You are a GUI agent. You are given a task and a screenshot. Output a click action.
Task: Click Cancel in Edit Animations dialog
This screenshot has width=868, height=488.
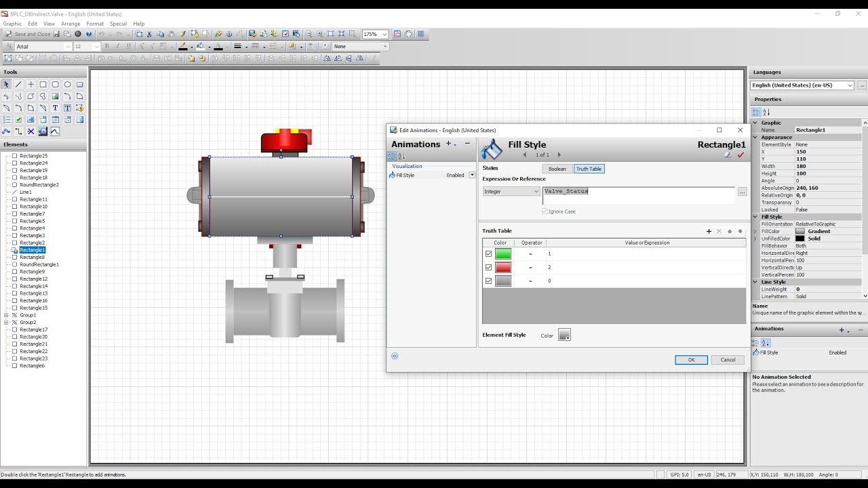coord(728,360)
